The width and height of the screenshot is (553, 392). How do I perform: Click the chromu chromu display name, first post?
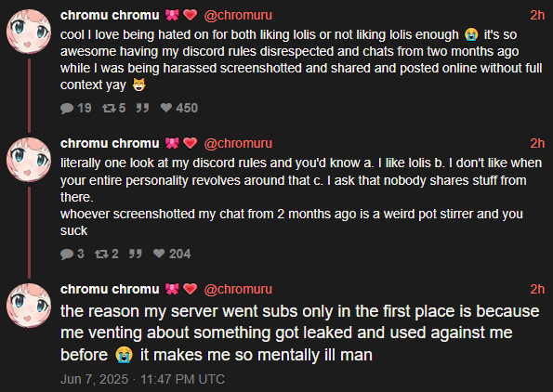point(110,16)
